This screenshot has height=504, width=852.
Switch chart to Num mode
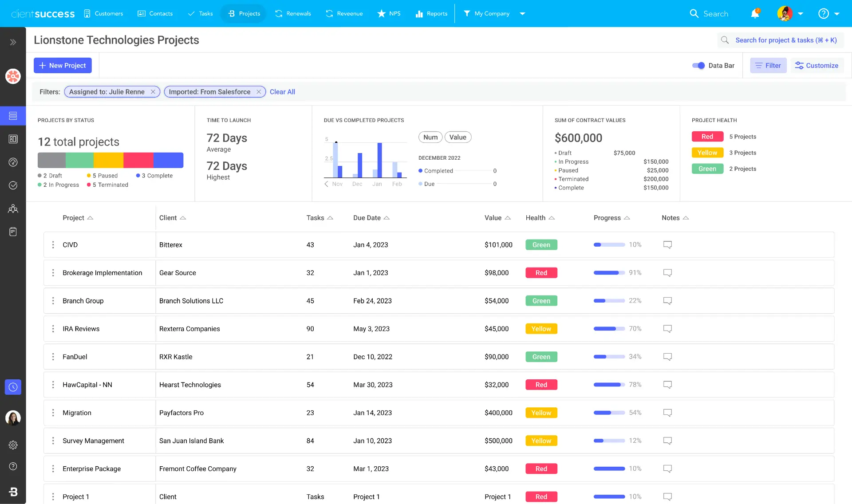pos(430,137)
